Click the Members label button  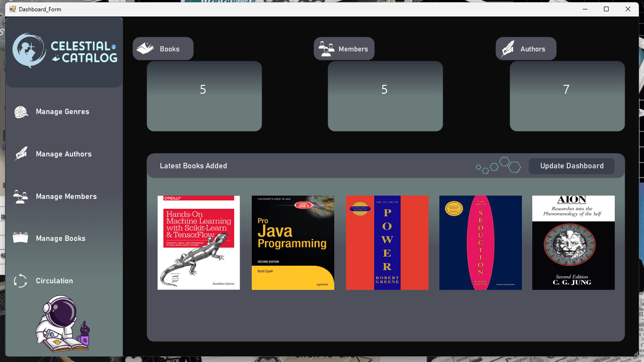click(x=344, y=49)
